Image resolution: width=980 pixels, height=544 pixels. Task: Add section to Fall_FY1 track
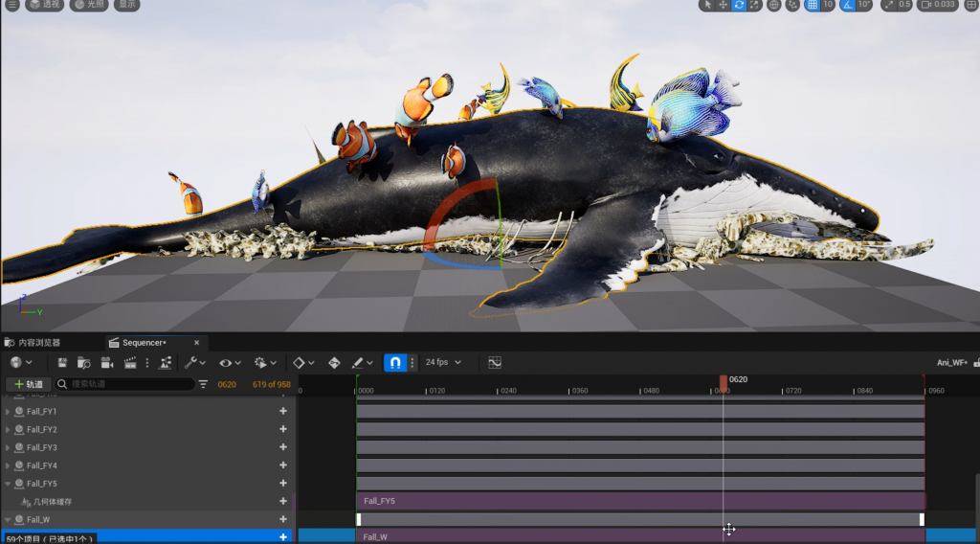[x=283, y=411]
